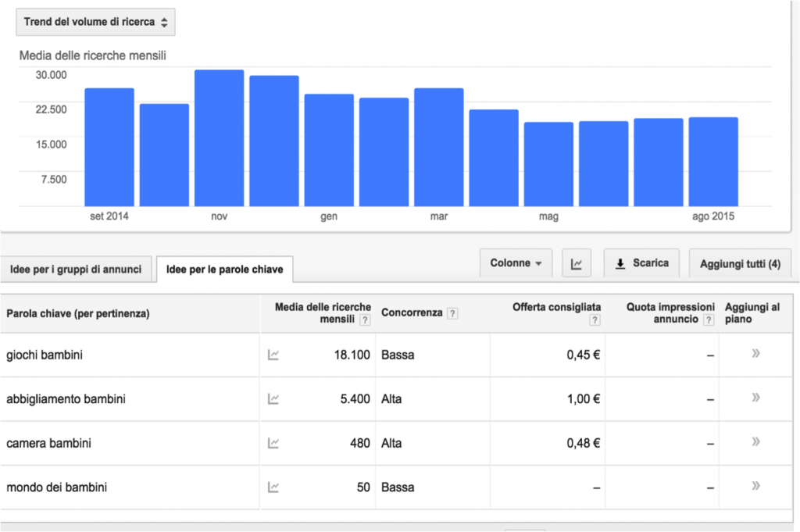800x532 pixels.
Task: Show trend chart icon for abbigliamento bambini
Action: pos(273,399)
